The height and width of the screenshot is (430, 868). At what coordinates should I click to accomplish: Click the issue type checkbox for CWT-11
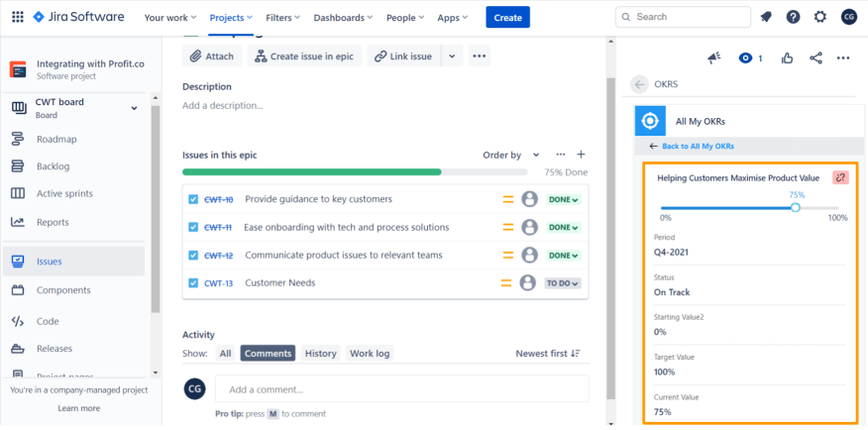[x=193, y=227]
